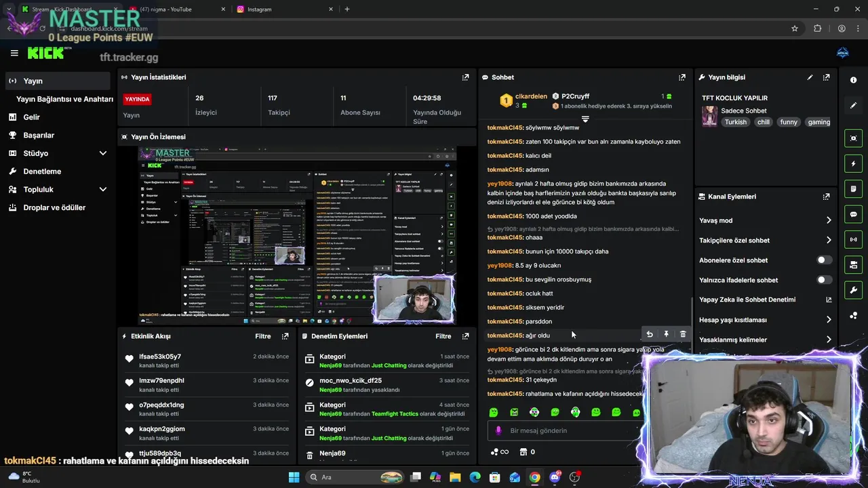Open Yapay Zeka ile Sohbet Denetimi link

click(765, 300)
